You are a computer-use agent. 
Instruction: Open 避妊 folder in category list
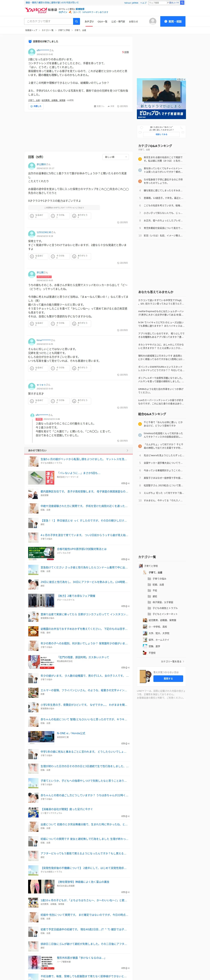click(152, 596)
